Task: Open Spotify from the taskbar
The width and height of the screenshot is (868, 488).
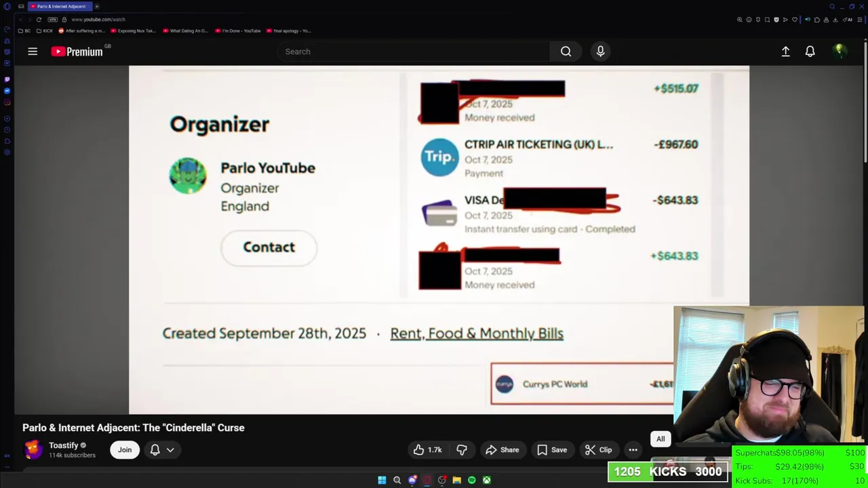Action: point(471,480)
